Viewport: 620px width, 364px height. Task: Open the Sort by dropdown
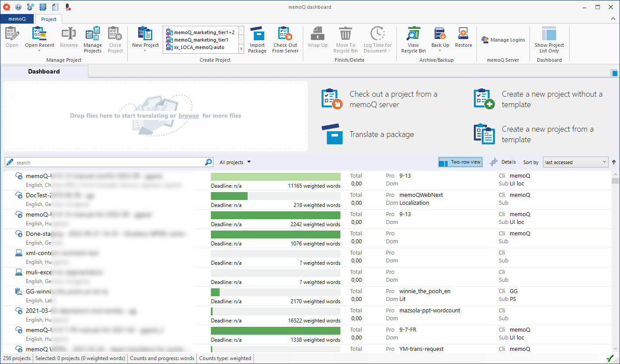pyautogui.click(x=575, y=162)
